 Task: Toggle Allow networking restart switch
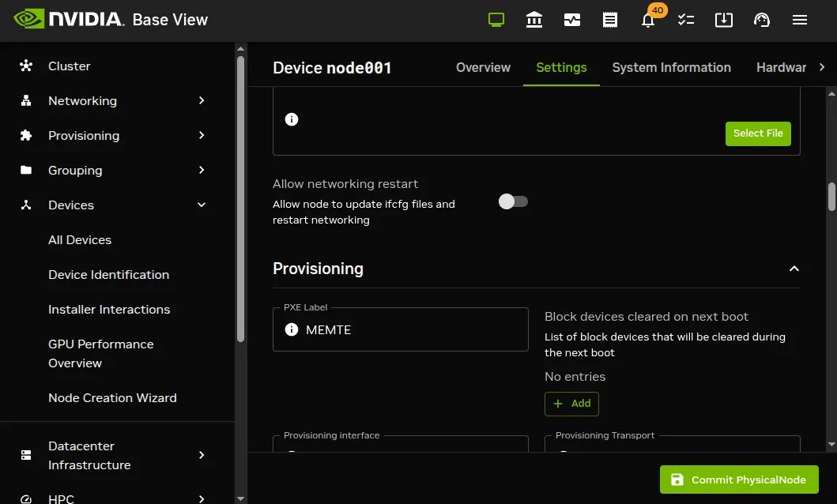[x=513, y=201]
